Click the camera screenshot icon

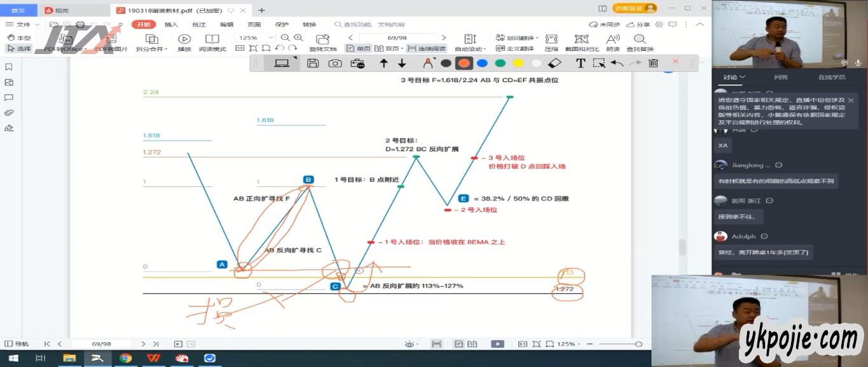pyautogui.click(x=334, y=63)
